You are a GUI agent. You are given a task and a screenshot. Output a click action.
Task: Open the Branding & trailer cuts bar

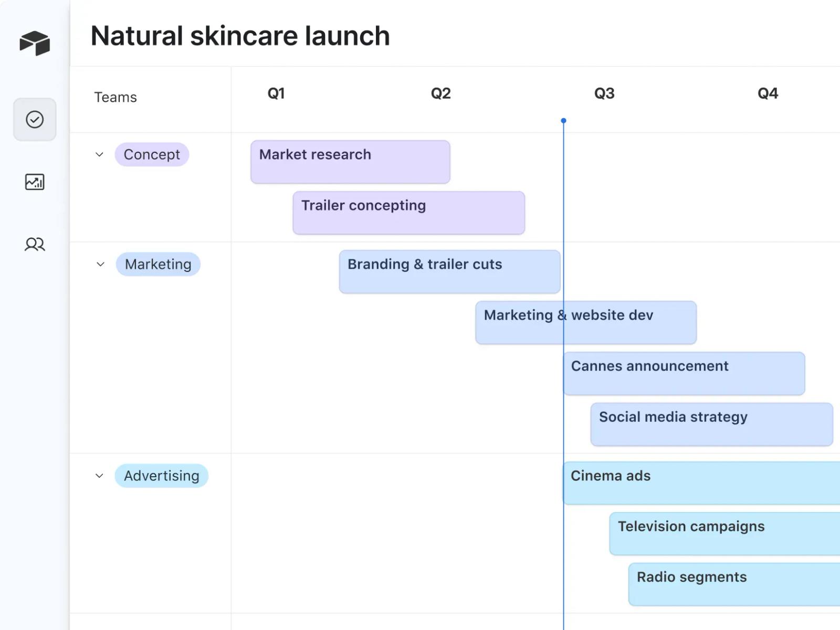(449, 271)
